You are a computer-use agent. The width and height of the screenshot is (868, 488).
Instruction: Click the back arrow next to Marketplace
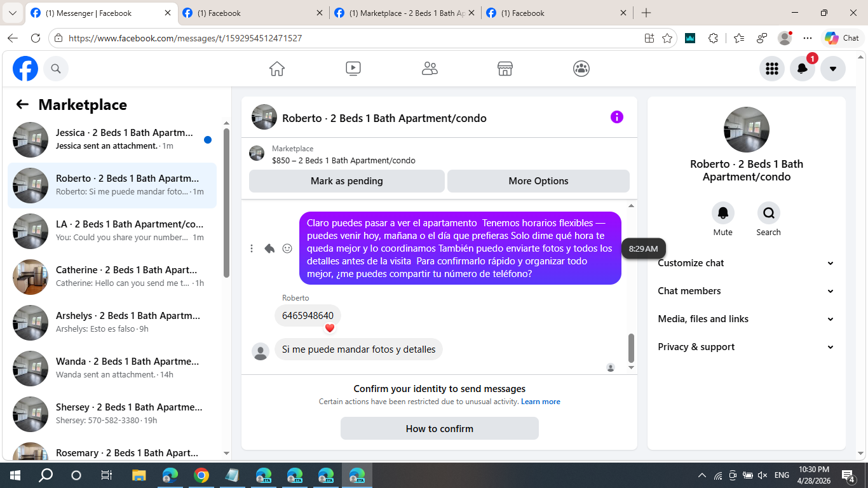point(23,105)
